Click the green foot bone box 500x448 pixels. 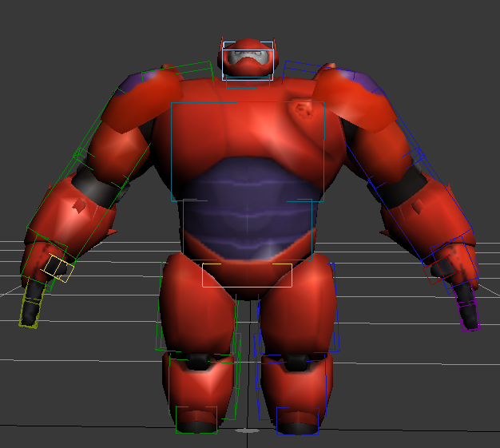(x=196, y=420)
